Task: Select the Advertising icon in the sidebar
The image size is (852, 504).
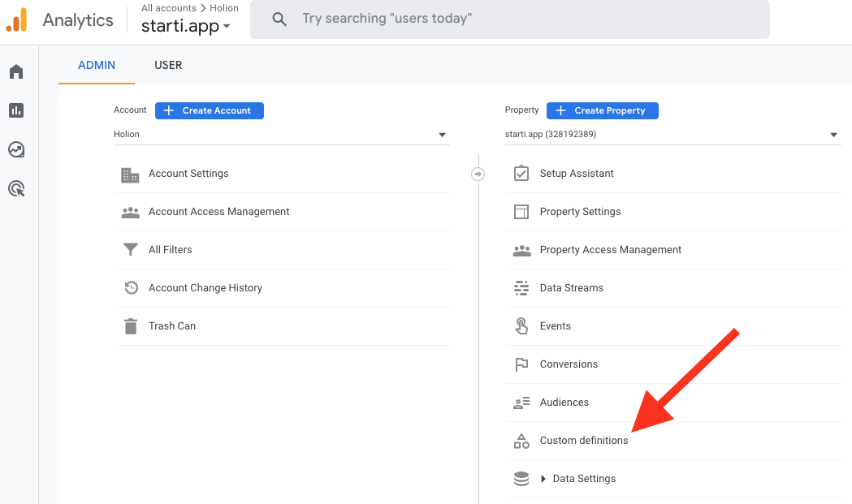Action: pyautogui.click(x=15, y=188)
